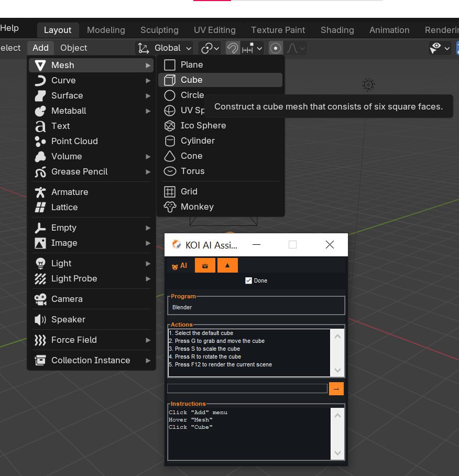459x476 pixels.
Task: Open the viewport visibility eye dropdown
Action: (x=440, y=48)
